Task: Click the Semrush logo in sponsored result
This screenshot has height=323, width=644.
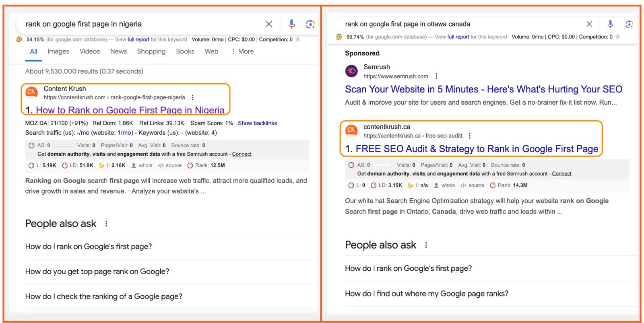Action: 351,71
